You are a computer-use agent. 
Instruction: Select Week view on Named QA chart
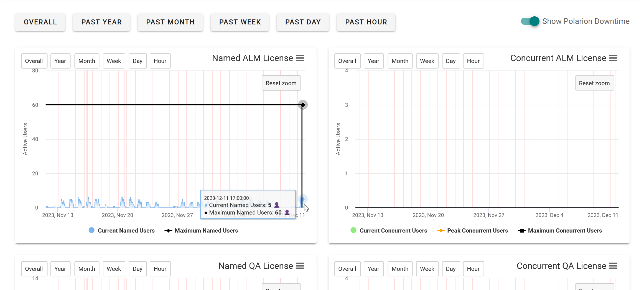coord(114,269)
